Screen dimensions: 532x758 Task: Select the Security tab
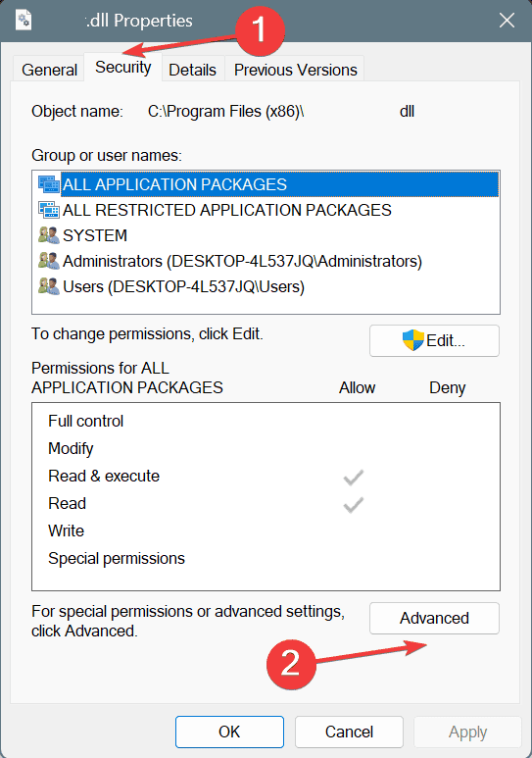tap(122, 68)
